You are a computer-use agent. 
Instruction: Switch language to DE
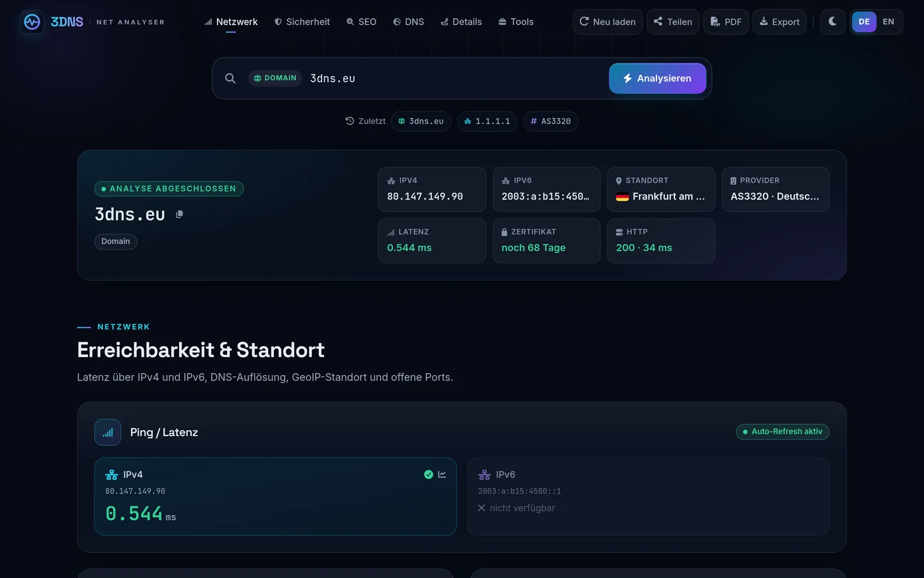[864, 22]
